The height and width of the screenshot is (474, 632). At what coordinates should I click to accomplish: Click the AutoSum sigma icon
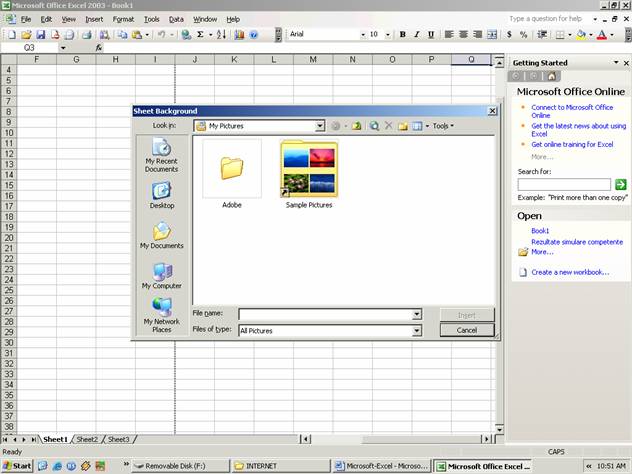click(200, 35)
